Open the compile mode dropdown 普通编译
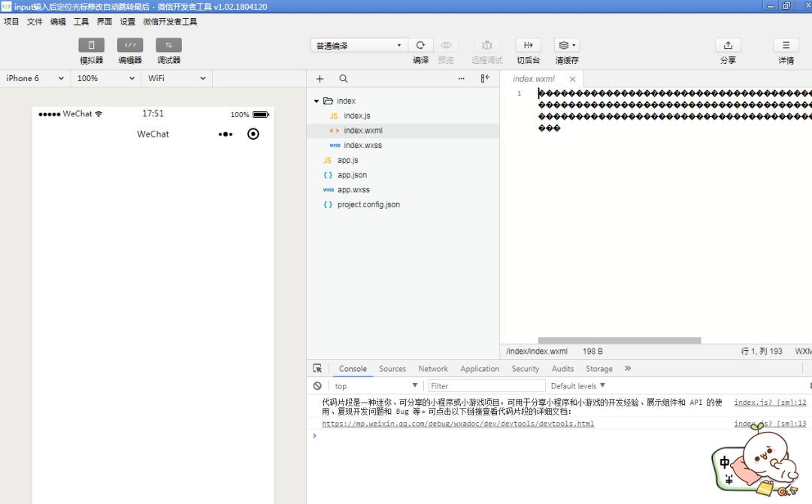The image size is (812, 504). point(359,46)
